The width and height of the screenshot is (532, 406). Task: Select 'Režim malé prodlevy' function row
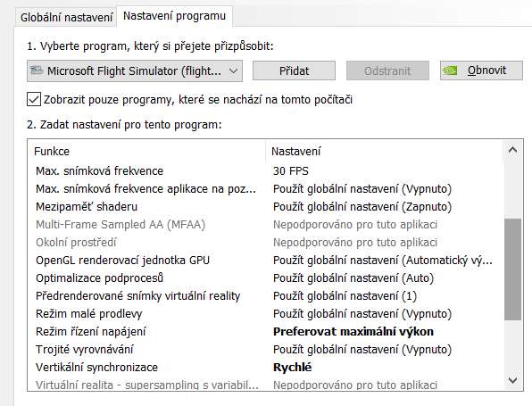266,314
